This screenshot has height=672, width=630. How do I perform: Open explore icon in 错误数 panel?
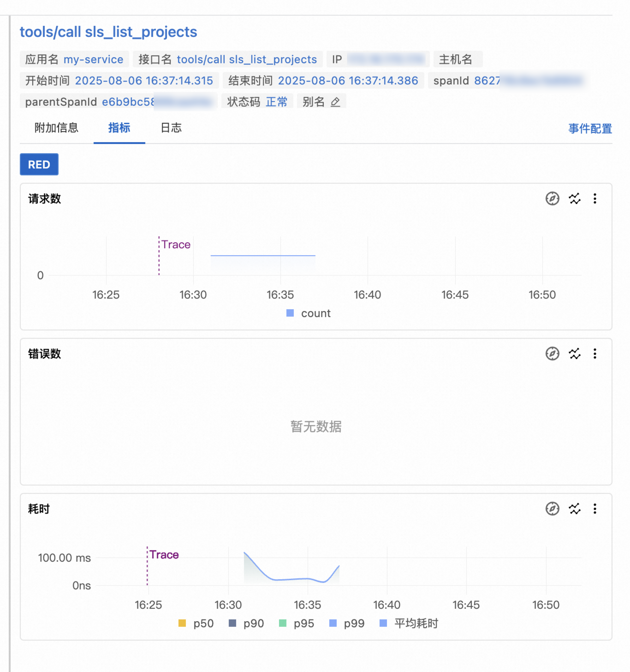[552, 354]
